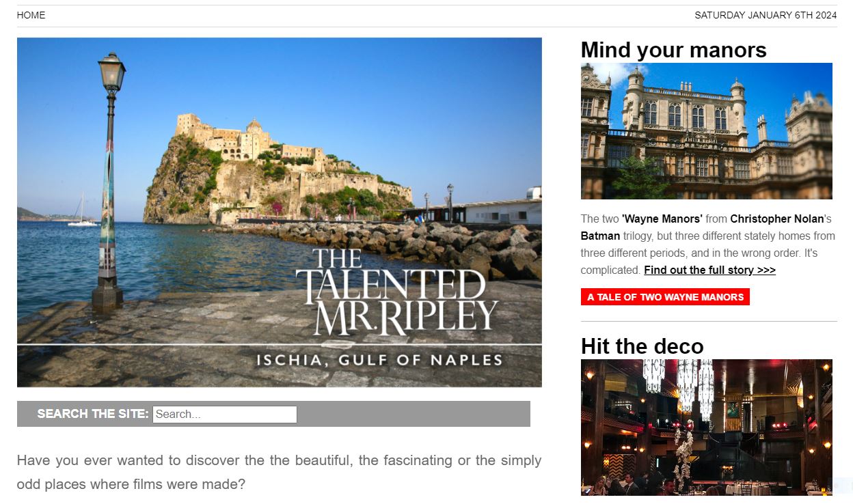Click the SEARCH THE SITE label
Screen dimensions: 853x504
[93, 414]
